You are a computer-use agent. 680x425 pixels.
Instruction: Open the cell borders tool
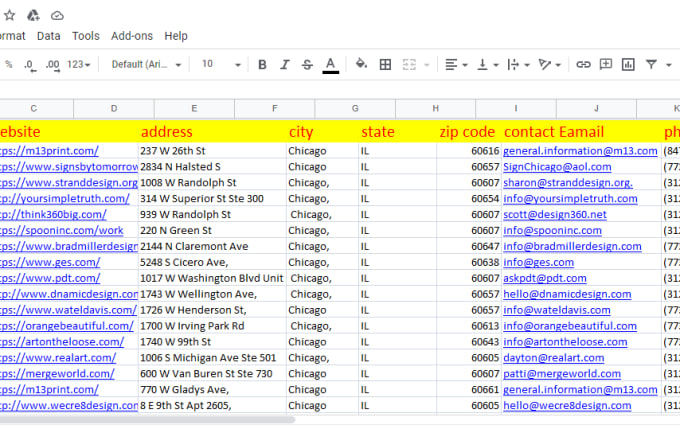coord(385,65)
